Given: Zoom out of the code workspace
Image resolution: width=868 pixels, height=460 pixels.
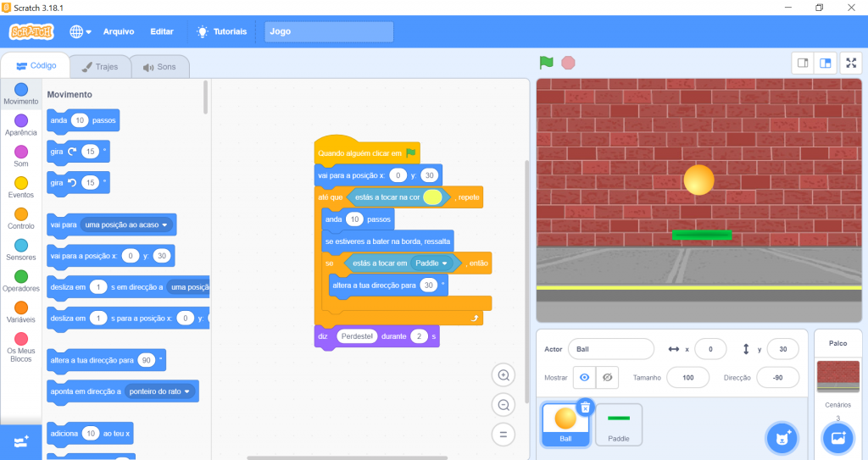Looking at the screenshot, I should coord(504,405).
